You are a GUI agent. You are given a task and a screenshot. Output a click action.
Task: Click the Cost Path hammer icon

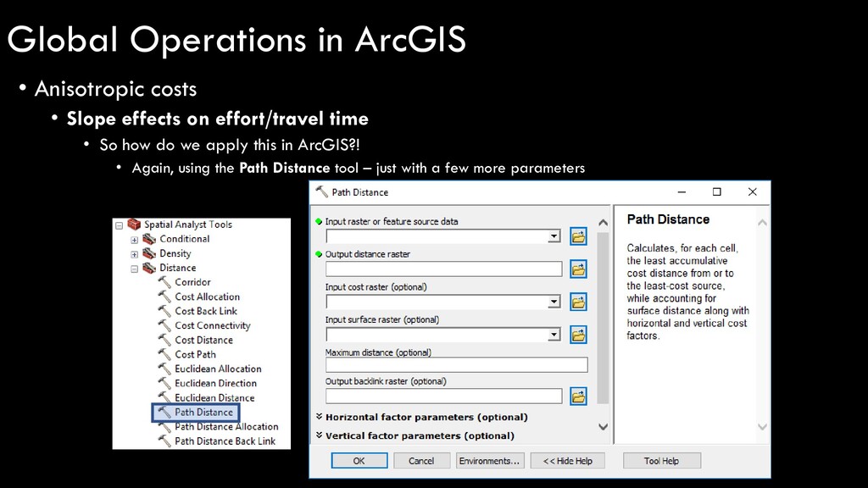pos(164,353)
